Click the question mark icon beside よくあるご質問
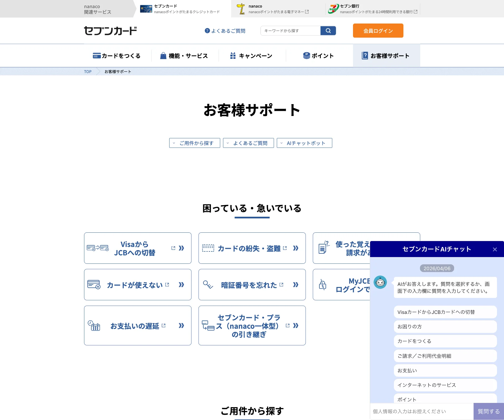This screenshot has width=504, height=420. tap(207, 31)
